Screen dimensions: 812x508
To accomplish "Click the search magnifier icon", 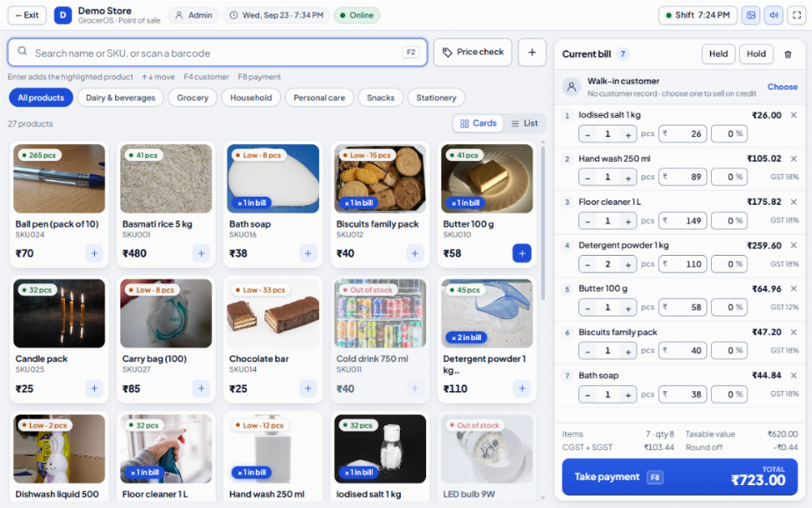I will pyautogui.click(x=22, y=51).
